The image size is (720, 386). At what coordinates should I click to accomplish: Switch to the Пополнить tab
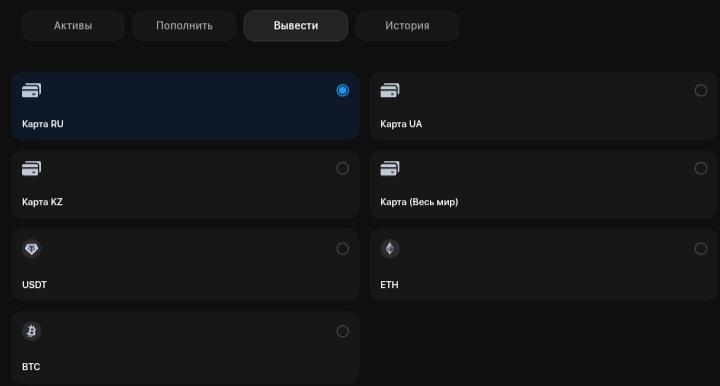[184, 26]
